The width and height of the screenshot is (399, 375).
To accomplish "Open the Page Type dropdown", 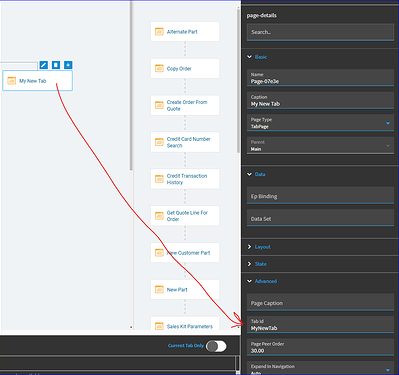I will point(388,123).
